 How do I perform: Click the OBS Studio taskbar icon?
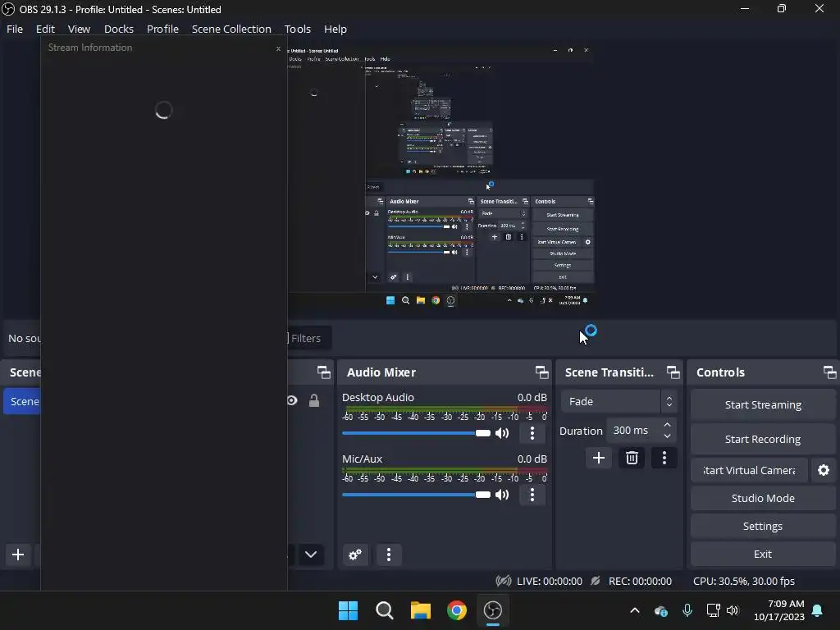(x=493, y=610)
